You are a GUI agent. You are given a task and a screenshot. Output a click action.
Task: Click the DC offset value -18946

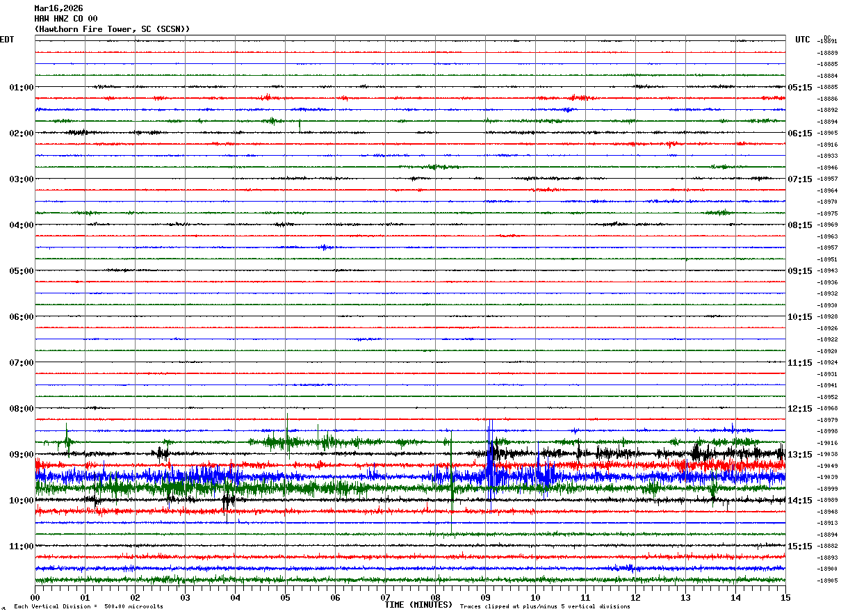click(x=827, y=168)
